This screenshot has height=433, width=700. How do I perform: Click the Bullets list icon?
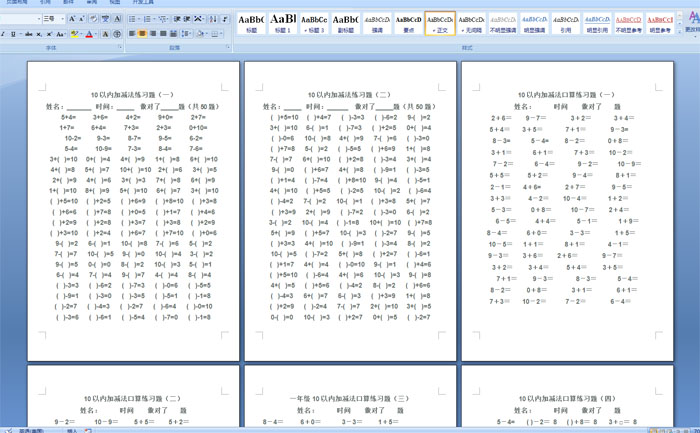132,19
